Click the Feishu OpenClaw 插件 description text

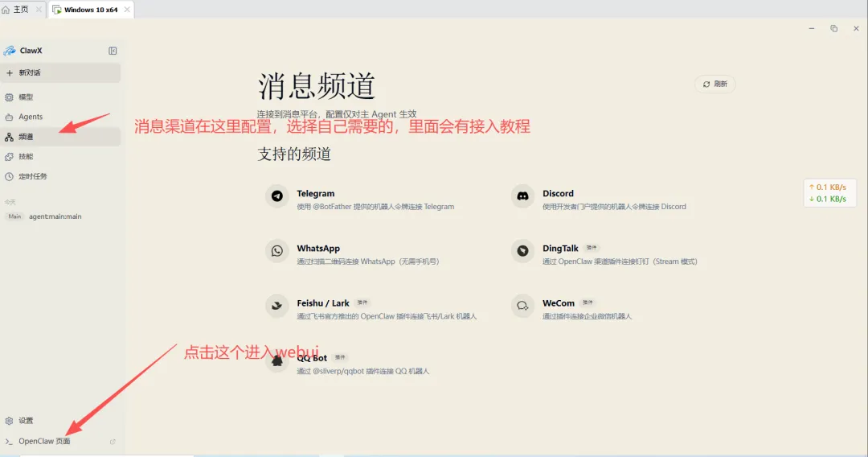[387, 316]
